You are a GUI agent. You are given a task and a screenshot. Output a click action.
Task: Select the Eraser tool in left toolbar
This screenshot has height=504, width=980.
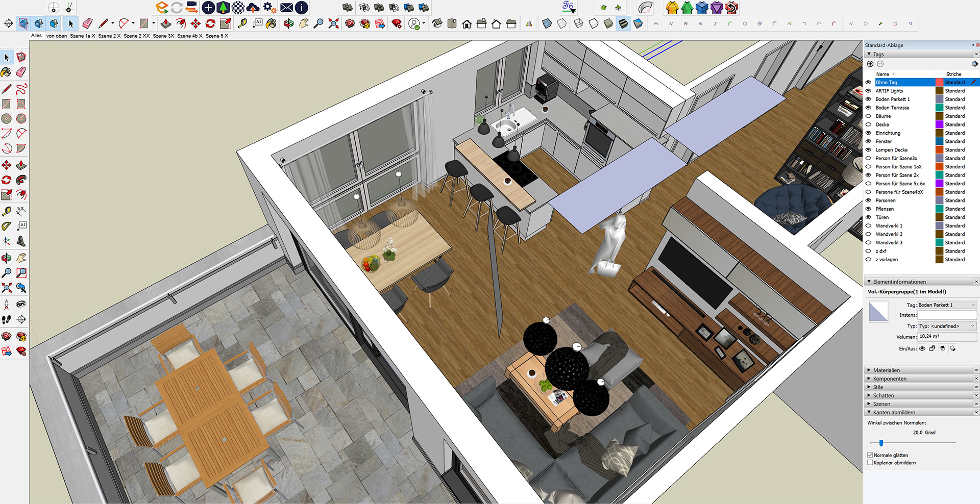[21, 72]
